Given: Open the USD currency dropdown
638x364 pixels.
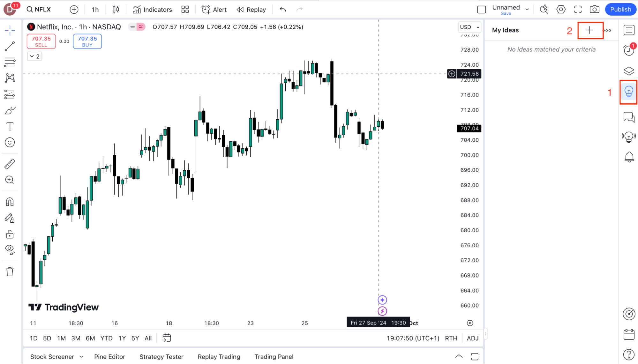Looking at the screenshot, I should point(469,27).
